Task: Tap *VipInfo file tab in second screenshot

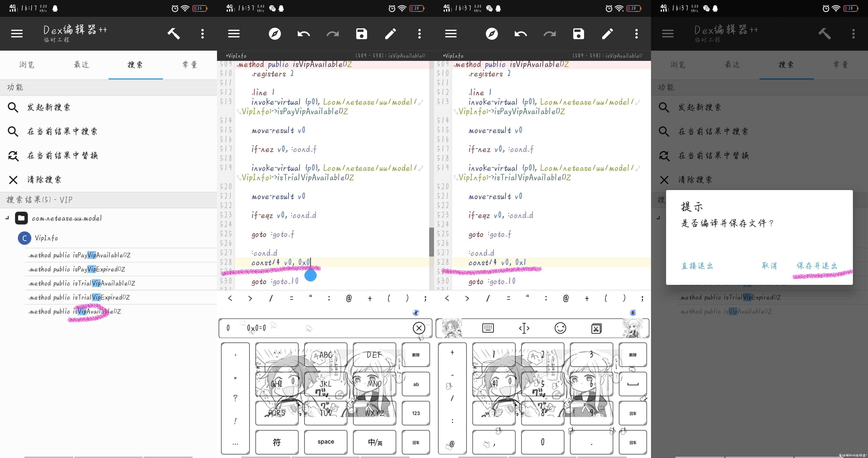Action: (236, 56)
